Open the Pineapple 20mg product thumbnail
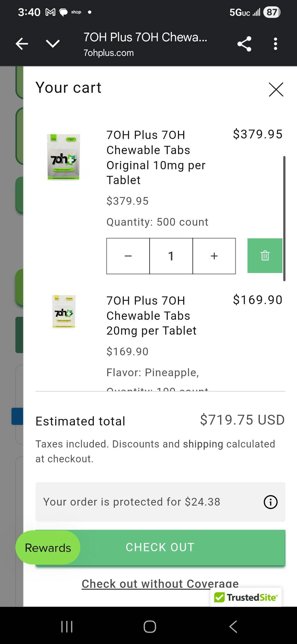 pos(64,312)
